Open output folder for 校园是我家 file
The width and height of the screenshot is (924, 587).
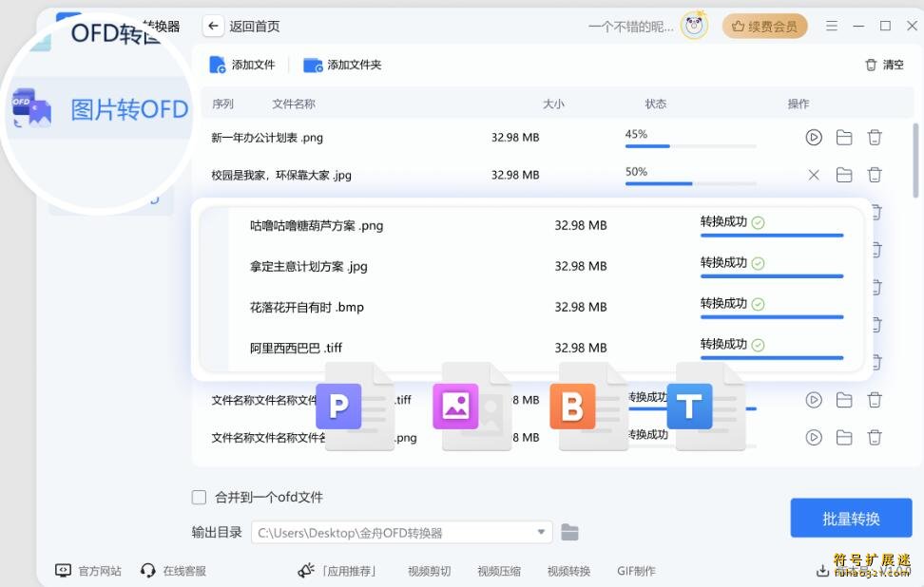point(844,175)
